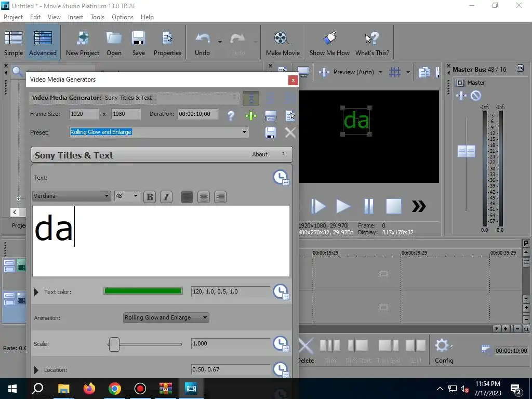Open the Windows Start menu
This screenshot has height=399, width=532.
(x=12, y=389)
